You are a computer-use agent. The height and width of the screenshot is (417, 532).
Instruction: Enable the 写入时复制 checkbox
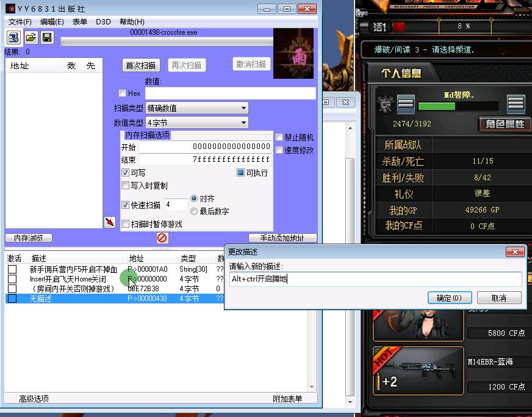pos(125,186)
